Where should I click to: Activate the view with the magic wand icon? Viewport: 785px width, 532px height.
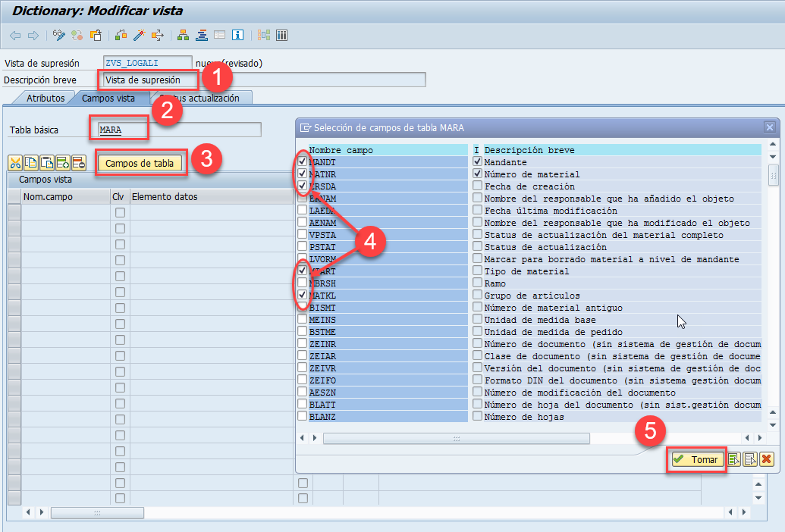[x=140, y=36]
